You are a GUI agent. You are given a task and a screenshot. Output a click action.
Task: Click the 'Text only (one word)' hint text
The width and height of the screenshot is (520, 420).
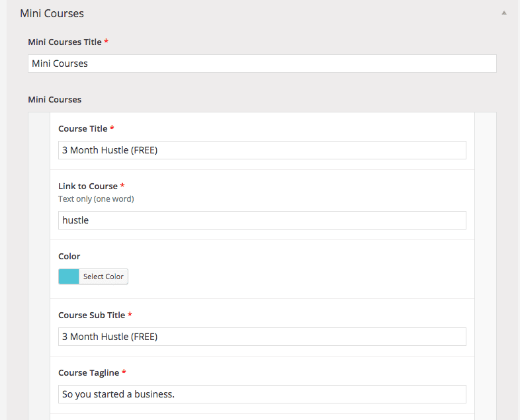click(x=96, y=199)
